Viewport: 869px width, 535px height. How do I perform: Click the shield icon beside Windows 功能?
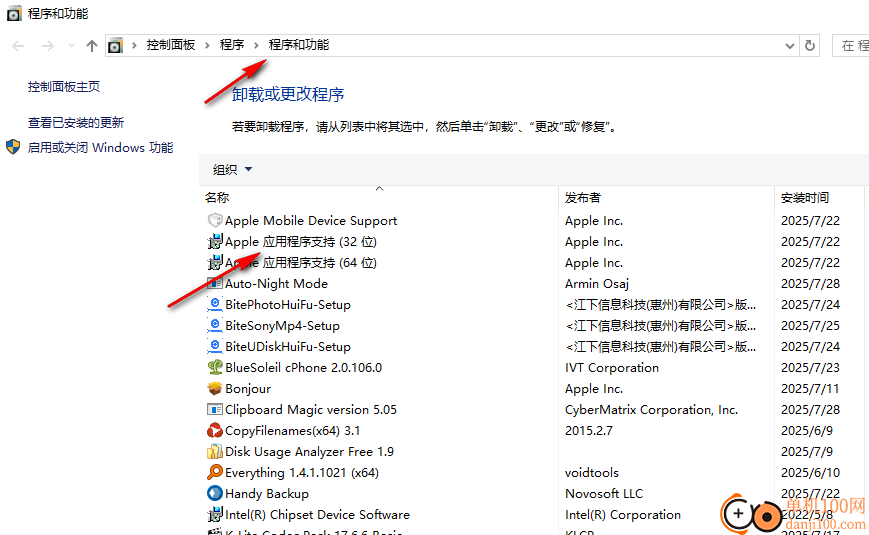coord(13,147)
